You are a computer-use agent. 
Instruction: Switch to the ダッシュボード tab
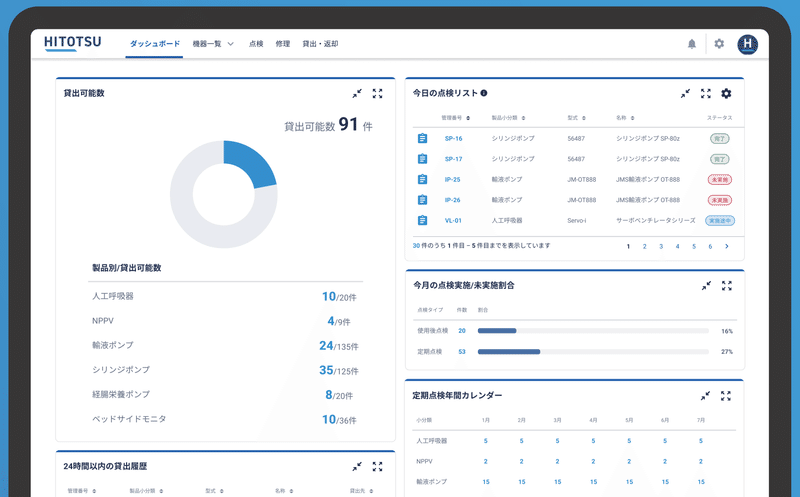[x=154, y=44]
